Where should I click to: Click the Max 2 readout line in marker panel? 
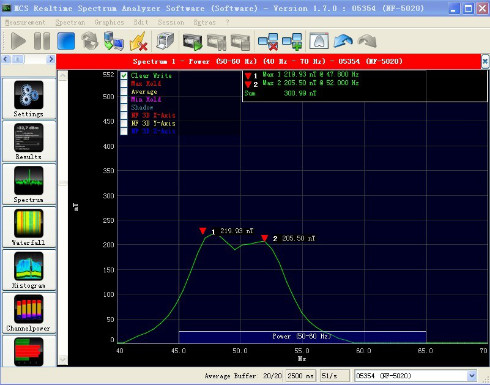[x=310, y=83]
